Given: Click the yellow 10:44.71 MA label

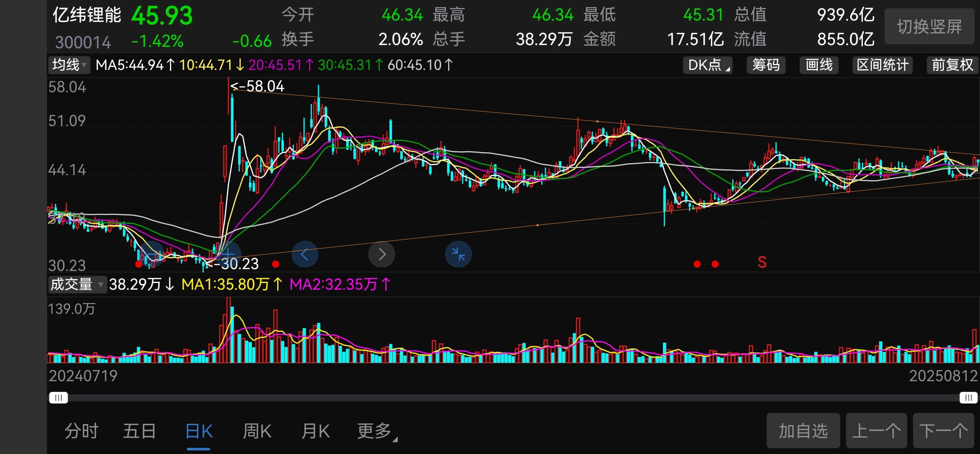Looking at the screenshot, I should pyautogui.click(x=211, y=65).
